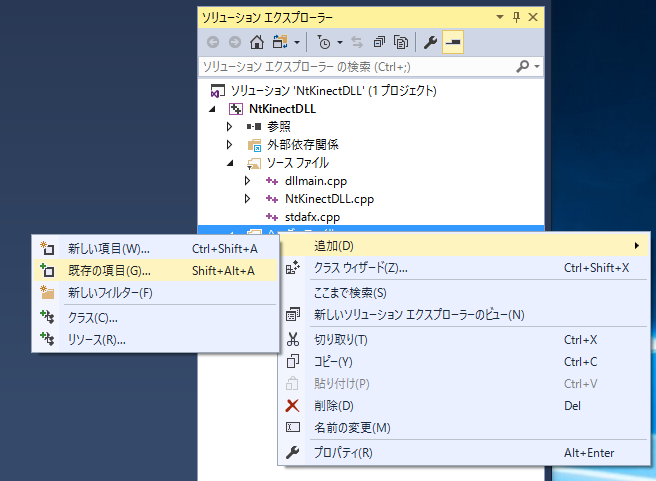Click the Collapse All toolbar icon
Screen dimensions: 656x481
(379, 42)
